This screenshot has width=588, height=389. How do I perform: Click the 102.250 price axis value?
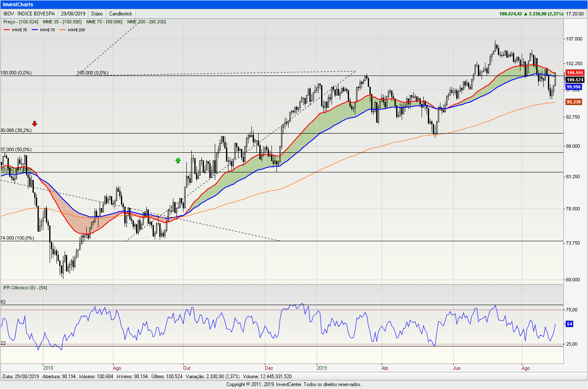[574, 63]
